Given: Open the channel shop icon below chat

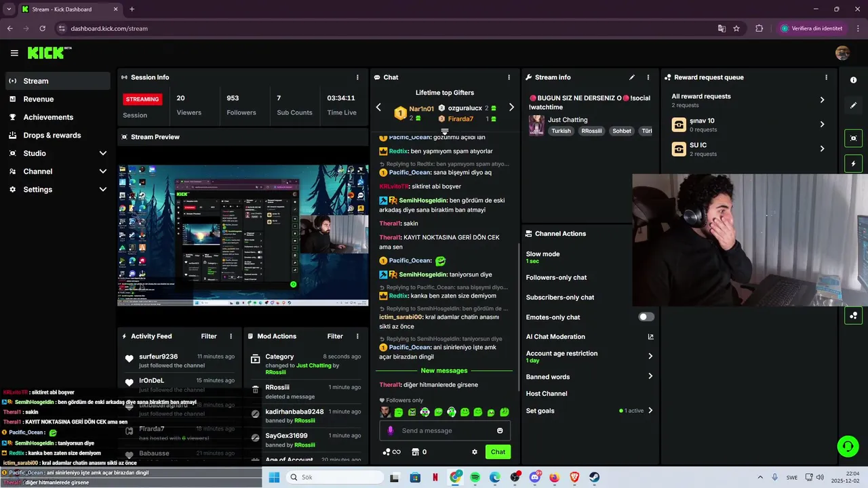Looking at the screenshot, I should point(415,452).
